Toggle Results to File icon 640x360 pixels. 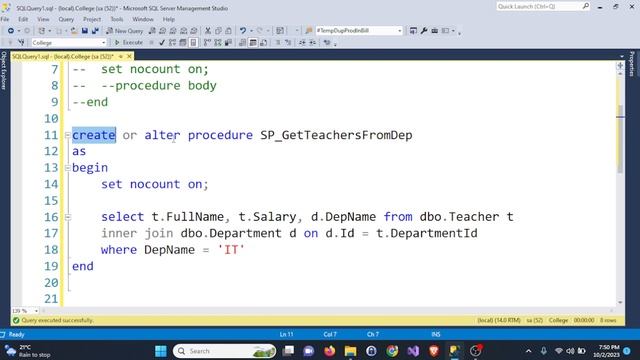(x=264, y=42)
